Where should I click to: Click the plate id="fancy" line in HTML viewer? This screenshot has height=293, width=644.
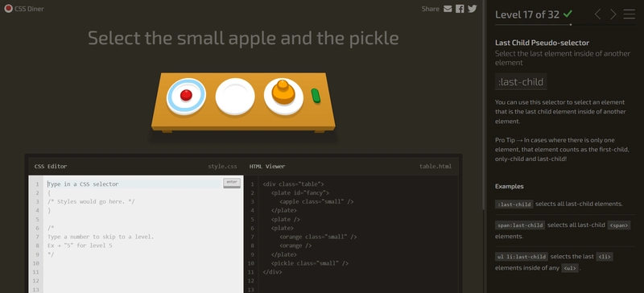(x=300, y=192)
